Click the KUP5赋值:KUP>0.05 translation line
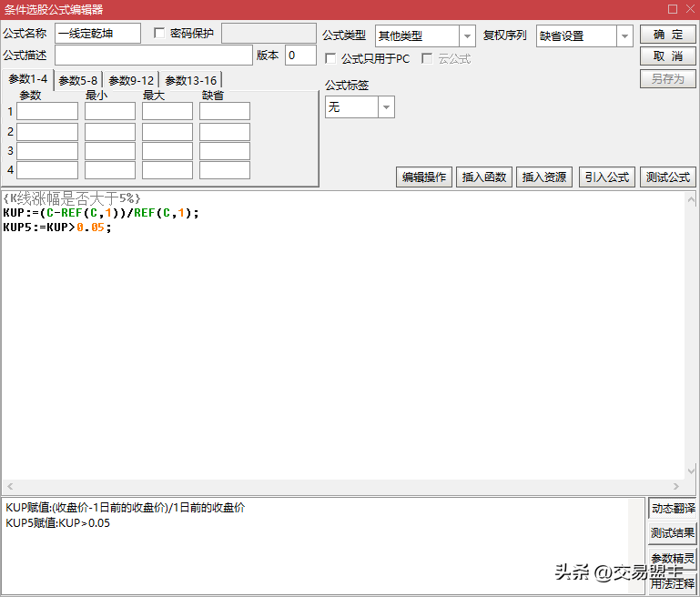 tap(57, 523)
